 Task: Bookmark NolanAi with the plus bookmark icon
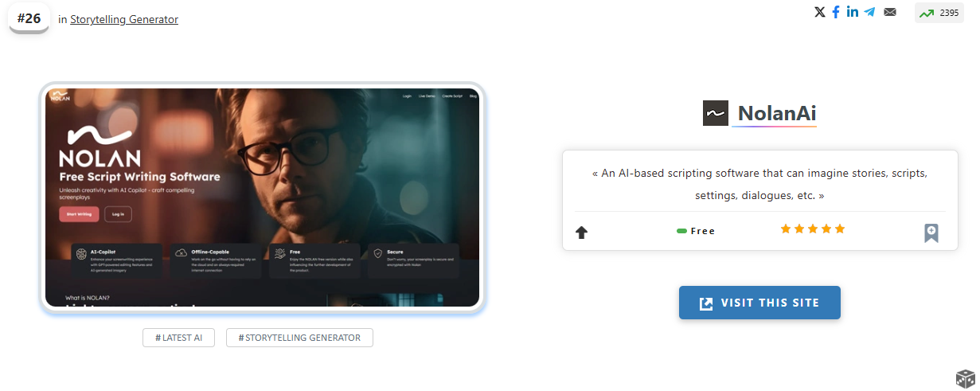pyautogui.click(x=931, y=233)
